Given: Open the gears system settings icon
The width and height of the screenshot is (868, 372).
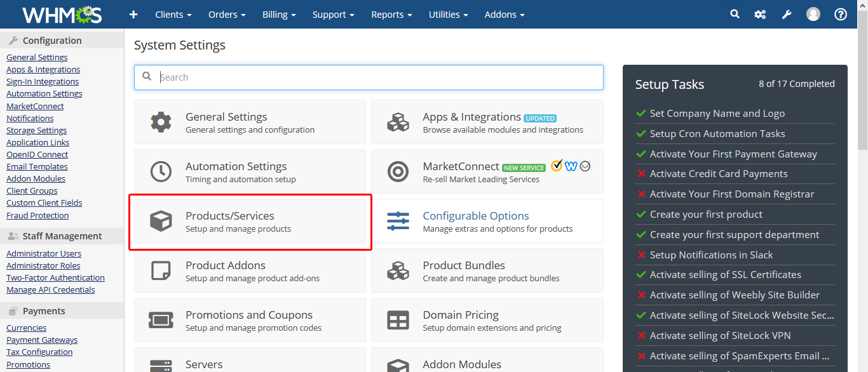Looking at the screenshot, I should tap(760, 14).
